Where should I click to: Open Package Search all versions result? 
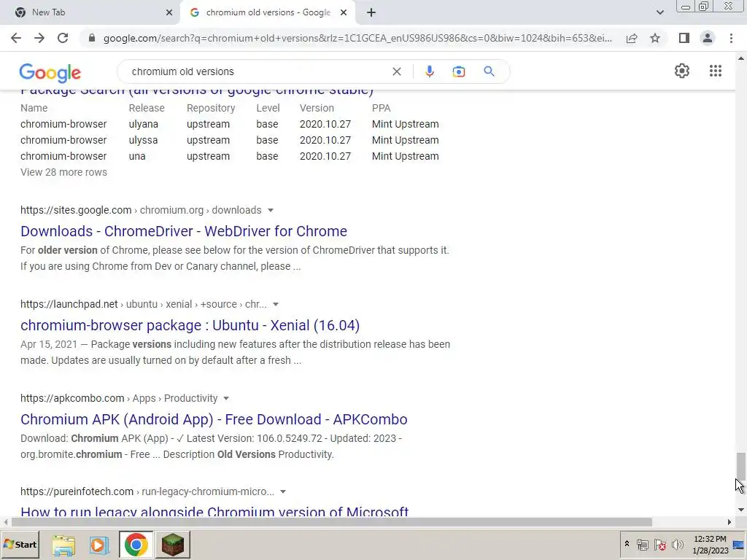click(197, 91)
